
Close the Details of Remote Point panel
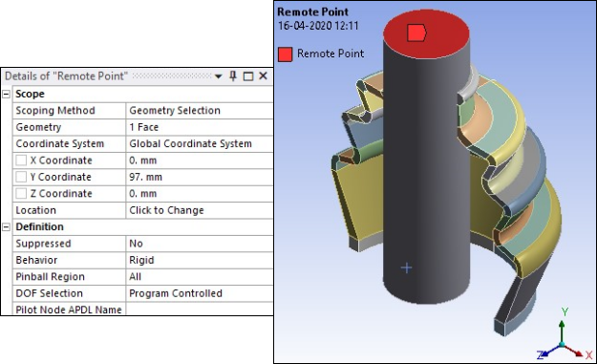(x=263, y=76)
